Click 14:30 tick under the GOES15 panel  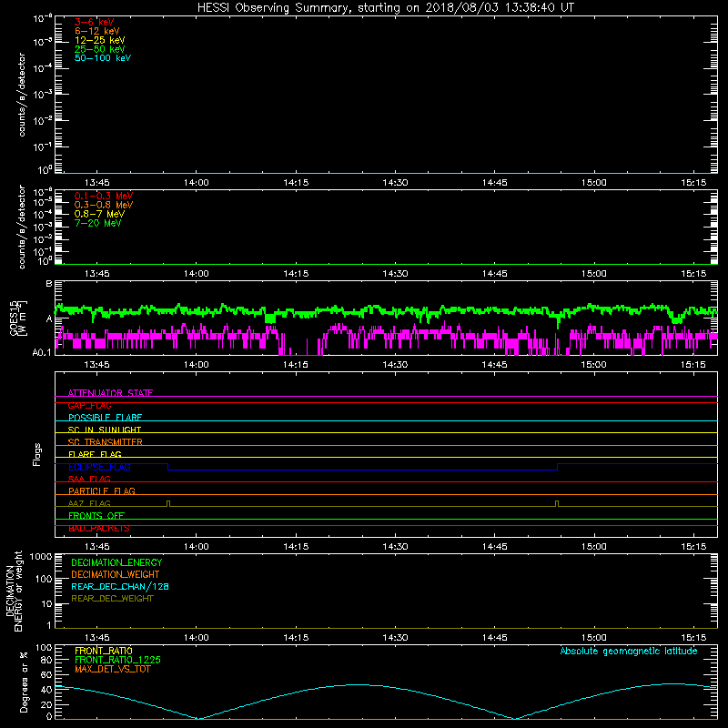(x=395, y=365)
